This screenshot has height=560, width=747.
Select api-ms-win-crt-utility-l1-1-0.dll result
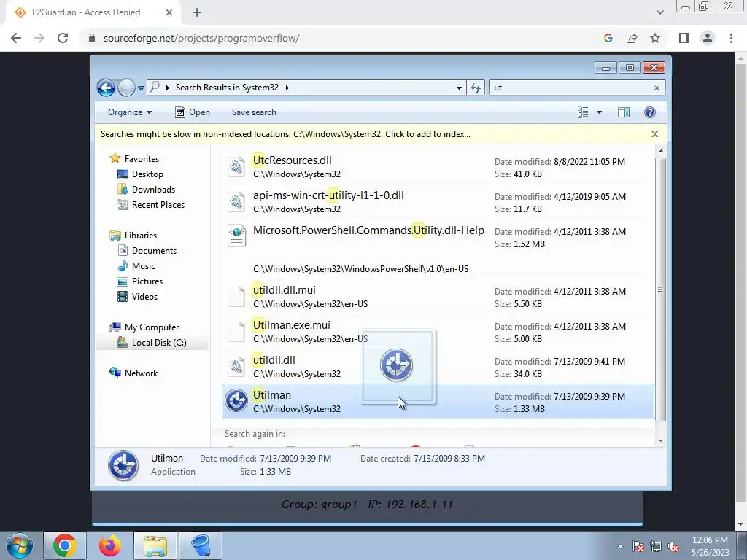click(438, 202)
